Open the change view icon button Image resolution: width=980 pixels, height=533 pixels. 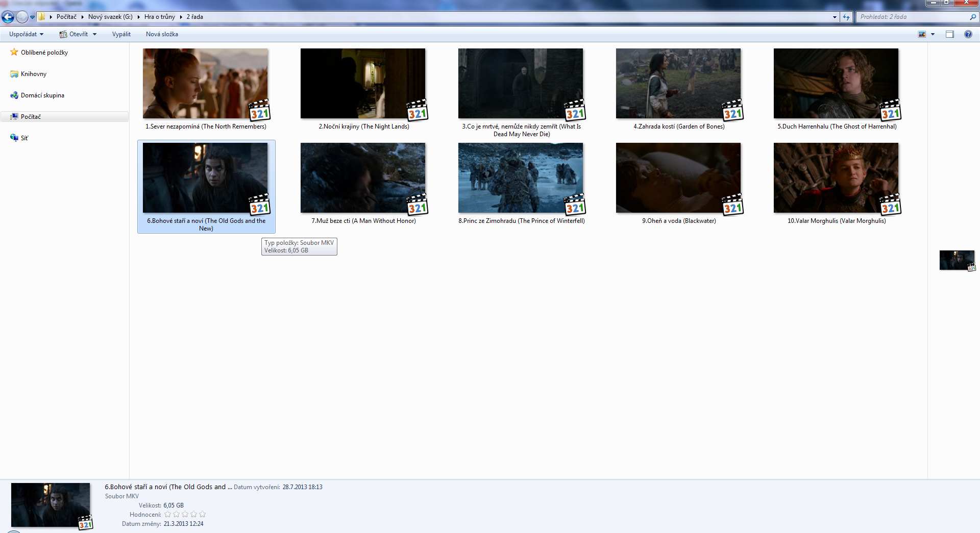click(x=922, y=34)
